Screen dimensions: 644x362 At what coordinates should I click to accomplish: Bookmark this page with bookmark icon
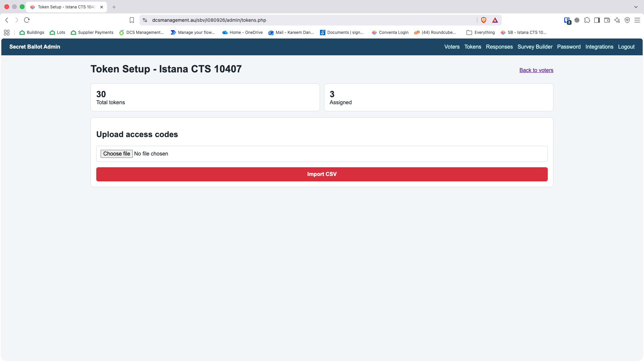click(132, 20)
